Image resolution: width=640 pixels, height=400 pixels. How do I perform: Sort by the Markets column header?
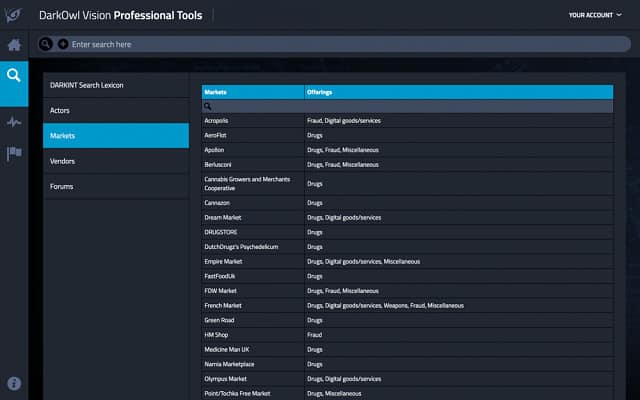pos(253,92)
